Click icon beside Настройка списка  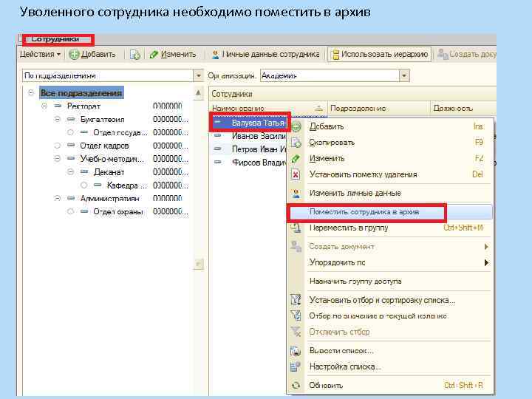pos(296,366)
